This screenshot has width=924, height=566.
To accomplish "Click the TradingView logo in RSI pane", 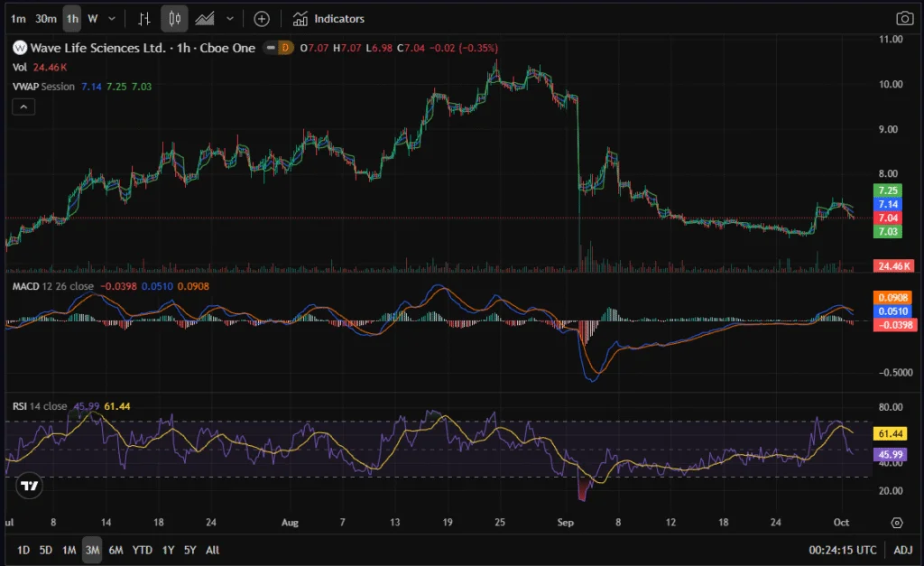I will click(30, 486).
